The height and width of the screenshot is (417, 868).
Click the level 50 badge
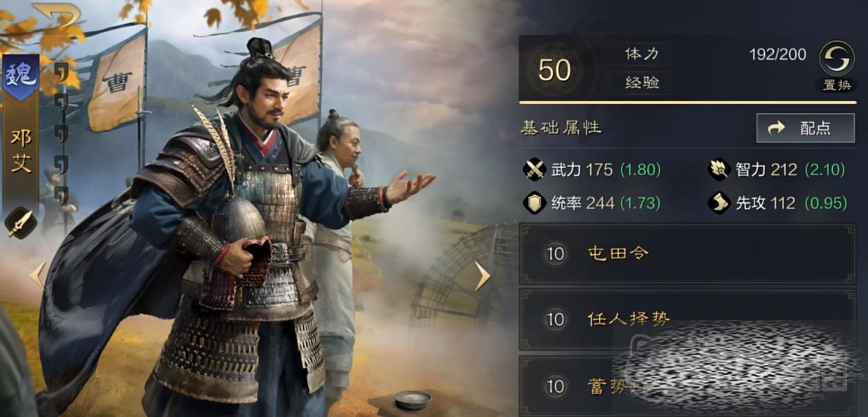[554, 70]
